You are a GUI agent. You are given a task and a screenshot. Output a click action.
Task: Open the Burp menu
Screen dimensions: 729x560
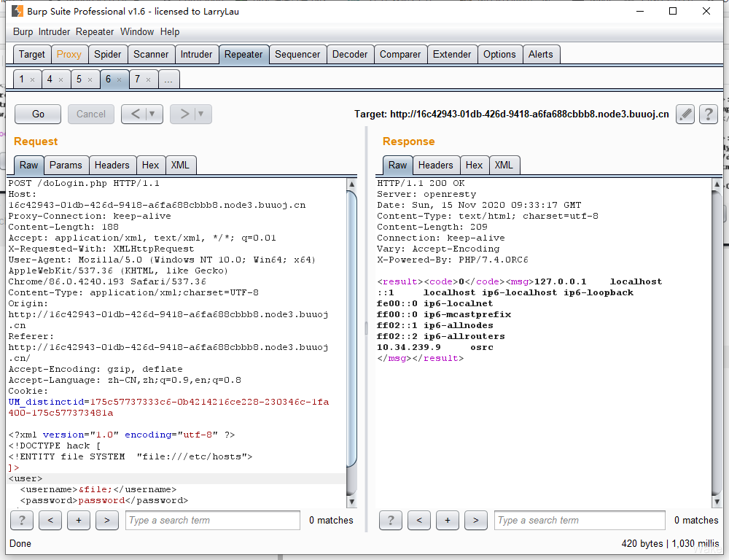click(23, 31)
